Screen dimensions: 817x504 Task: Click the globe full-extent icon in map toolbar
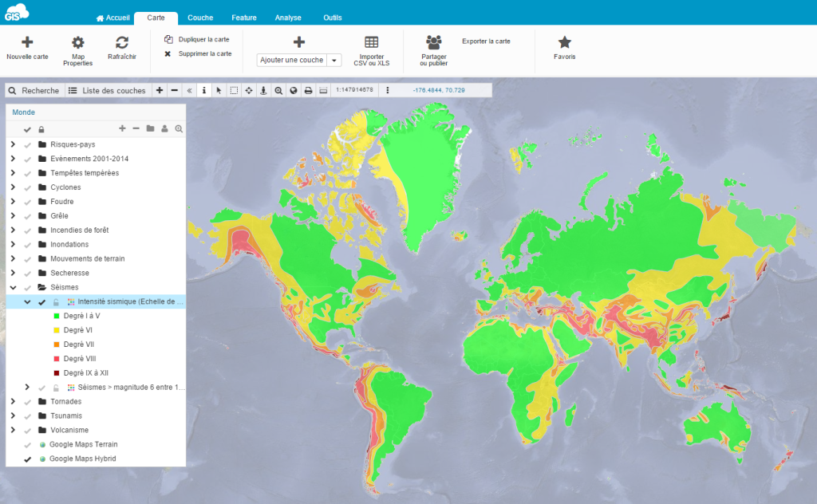pos(293,91)
